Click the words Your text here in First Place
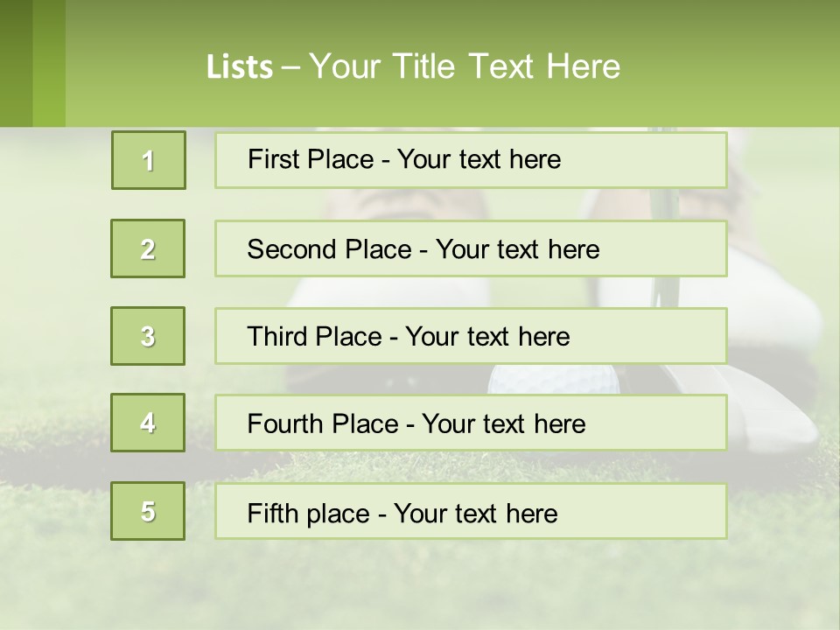 point(479,159)
